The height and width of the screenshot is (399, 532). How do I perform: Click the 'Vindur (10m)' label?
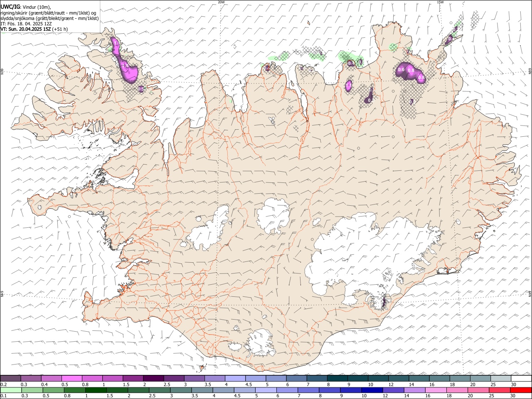tap(37, 7)
